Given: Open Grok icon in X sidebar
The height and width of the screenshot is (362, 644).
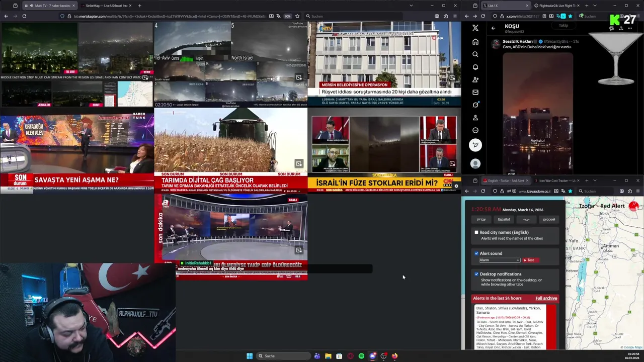Looking at the screenshot, I should [475, 105].
